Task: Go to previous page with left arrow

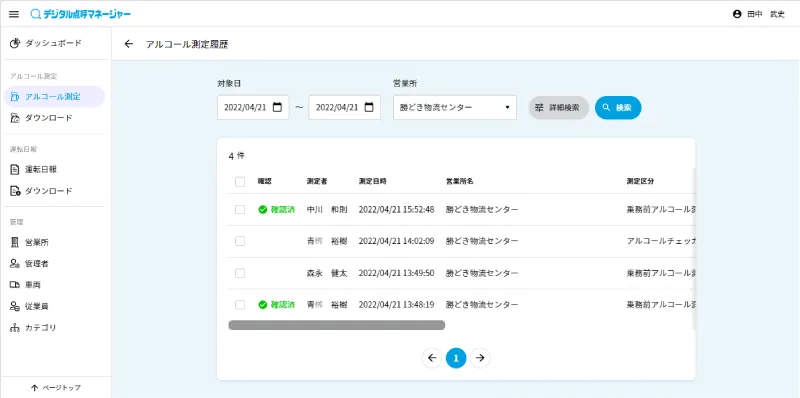Action: pos(432,358)
